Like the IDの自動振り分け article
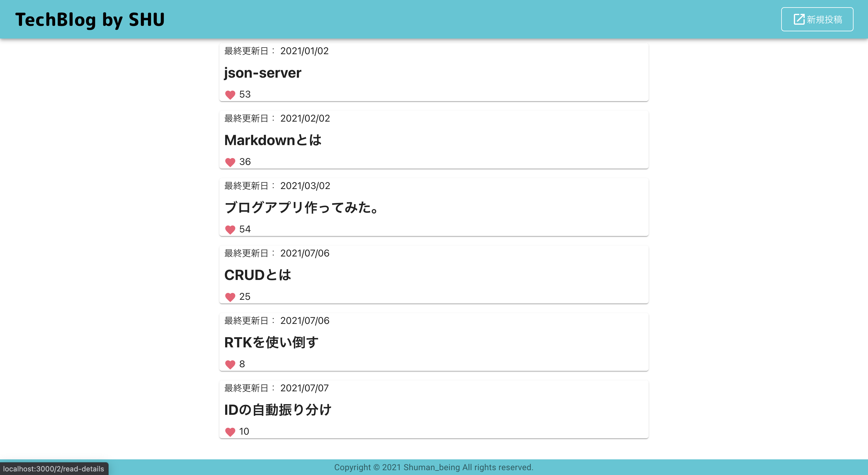The image size is (868, 475). (230, 432)
